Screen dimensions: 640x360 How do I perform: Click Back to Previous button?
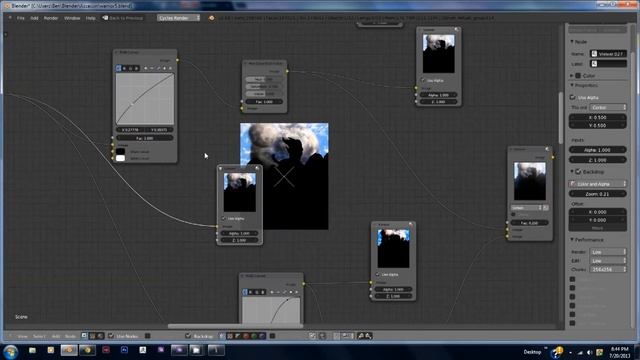pyautogui.click(x=123, y=18)
